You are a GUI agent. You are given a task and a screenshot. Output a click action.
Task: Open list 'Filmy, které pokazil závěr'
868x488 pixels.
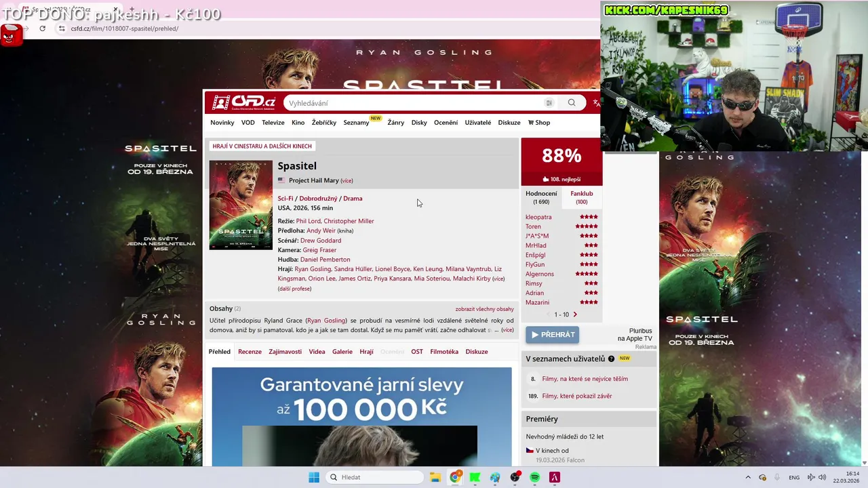[577, 396]
